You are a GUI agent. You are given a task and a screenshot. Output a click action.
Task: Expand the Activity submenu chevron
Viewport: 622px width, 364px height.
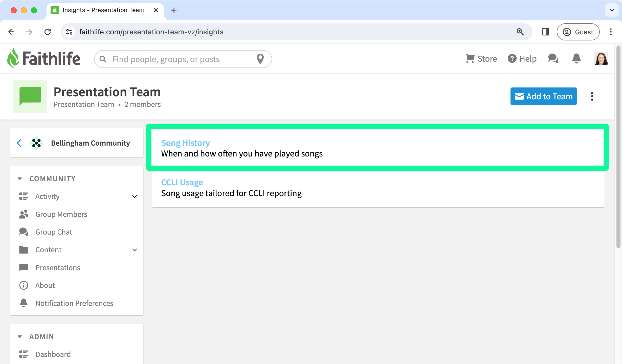[x=135, y=196]
